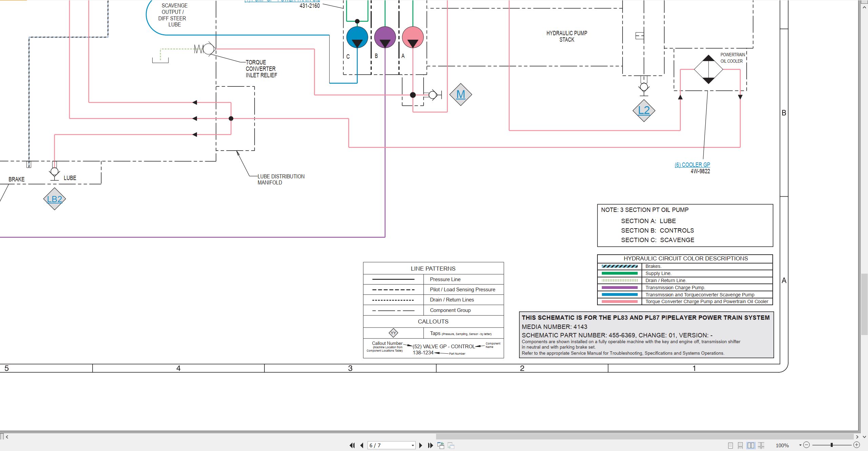Click the YY taps callout example diamond

click(x=393, y=333)
